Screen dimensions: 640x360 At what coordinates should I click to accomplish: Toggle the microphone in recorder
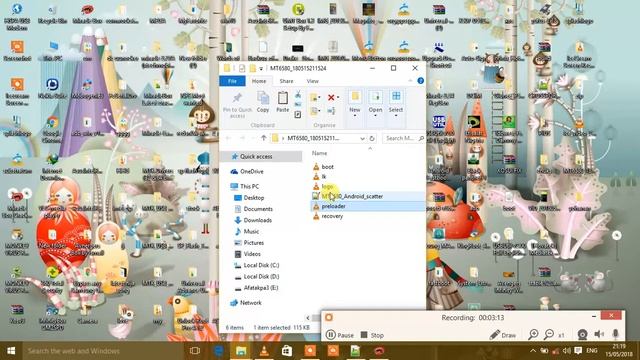click(x=616, y=335)
